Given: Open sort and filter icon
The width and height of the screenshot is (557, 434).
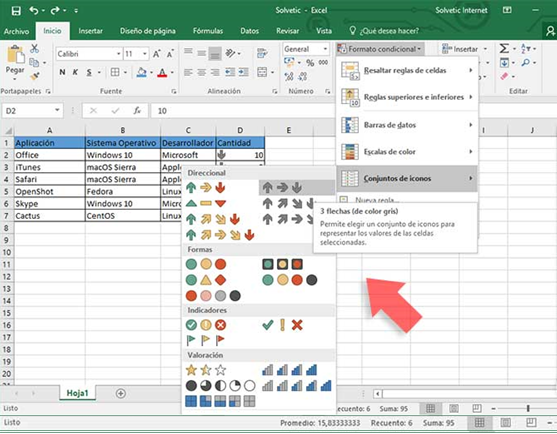Looking at the screenshot, I should pos(526,49).
